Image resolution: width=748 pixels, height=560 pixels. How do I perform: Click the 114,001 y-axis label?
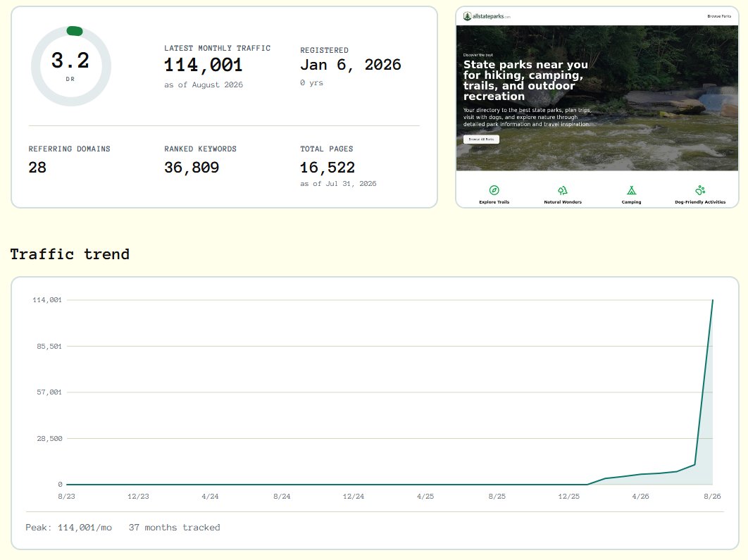[x=47, y=300]
